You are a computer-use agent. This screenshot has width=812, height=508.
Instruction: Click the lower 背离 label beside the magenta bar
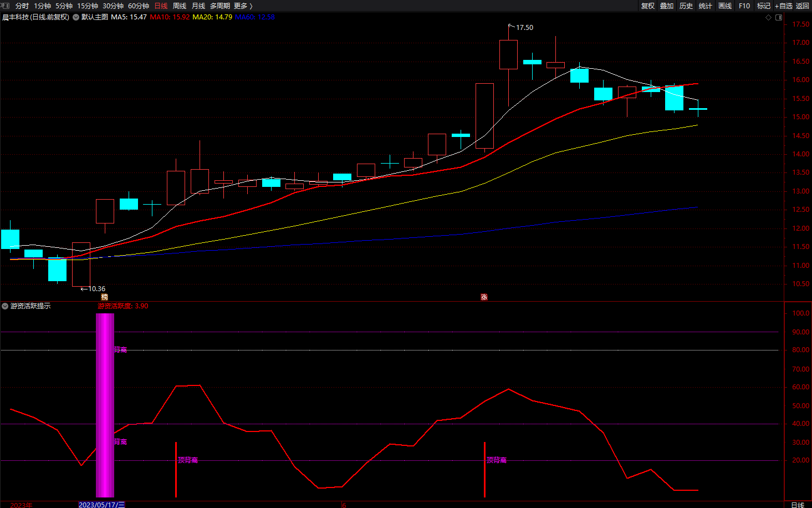[x=121, y=442]
